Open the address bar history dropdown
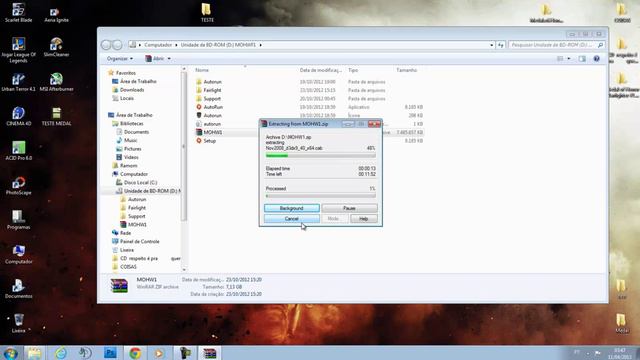640x360 pixels. tap(491, 45)
